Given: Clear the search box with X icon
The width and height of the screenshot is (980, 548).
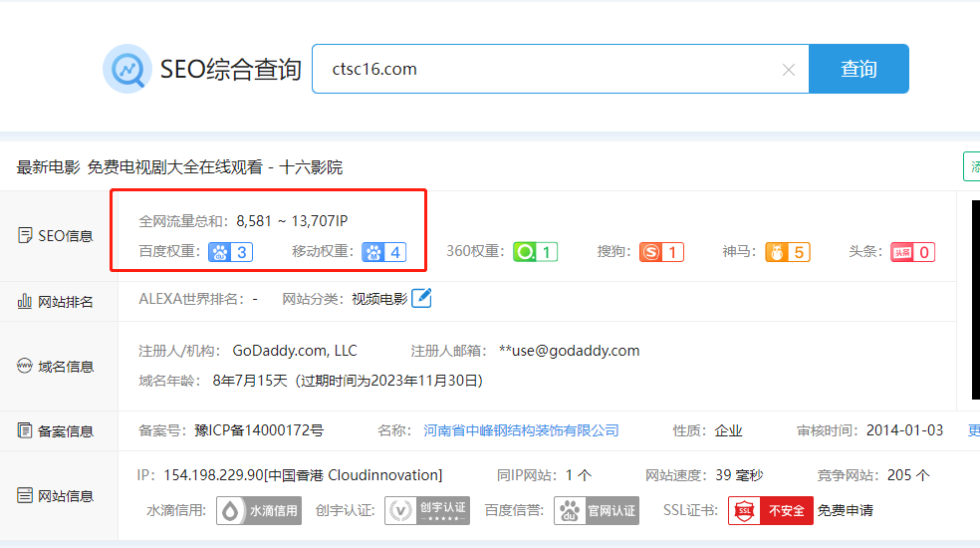Looking at the screenshot, I should (x=788, y=70).
